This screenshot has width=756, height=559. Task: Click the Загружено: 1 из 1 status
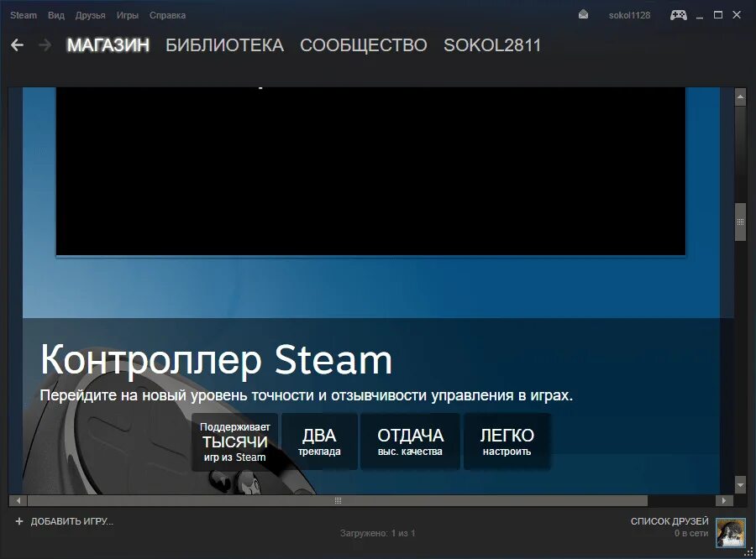click(x=377, y=534)
